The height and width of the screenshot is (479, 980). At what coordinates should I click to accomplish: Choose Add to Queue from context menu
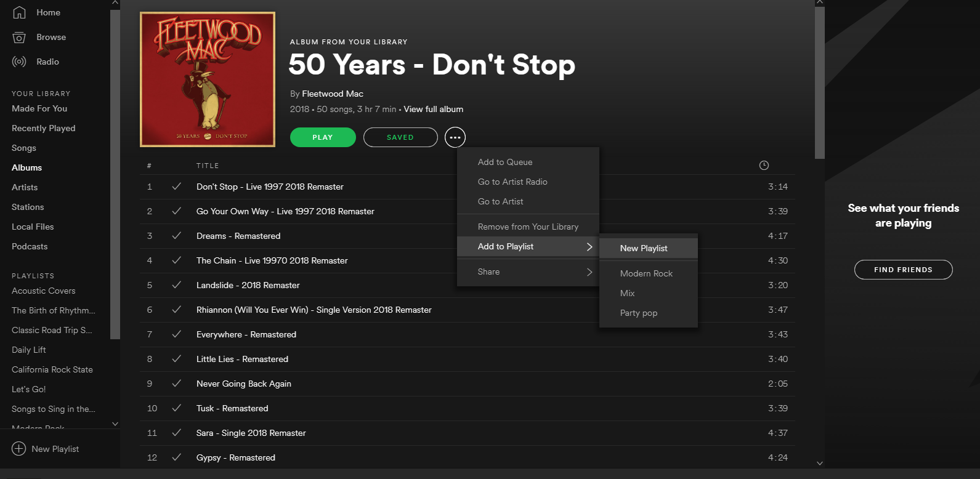pyautogui.click(x=528, y=162)
